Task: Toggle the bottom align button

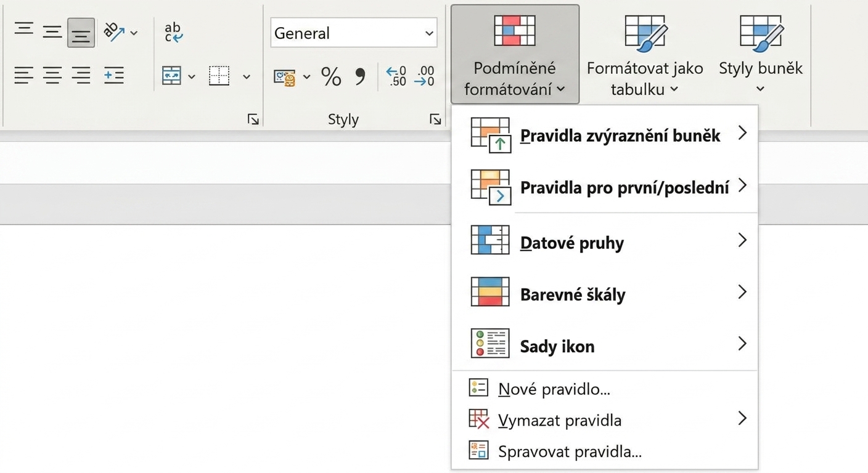Action: click(x=81, y=33)
